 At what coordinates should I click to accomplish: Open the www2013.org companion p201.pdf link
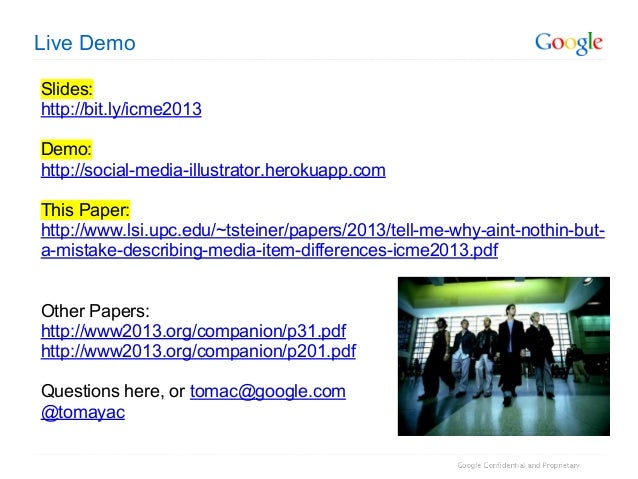199,351
